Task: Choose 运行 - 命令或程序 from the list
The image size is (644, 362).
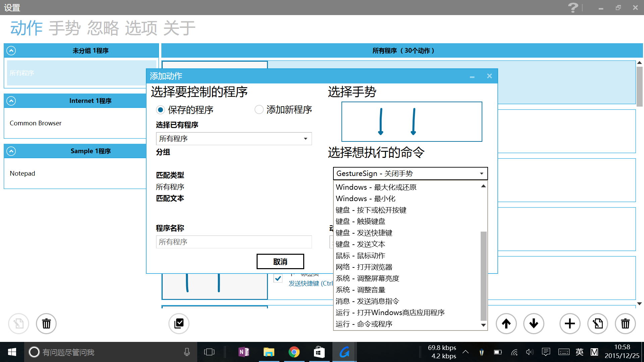Action: (x=407, y=324)
